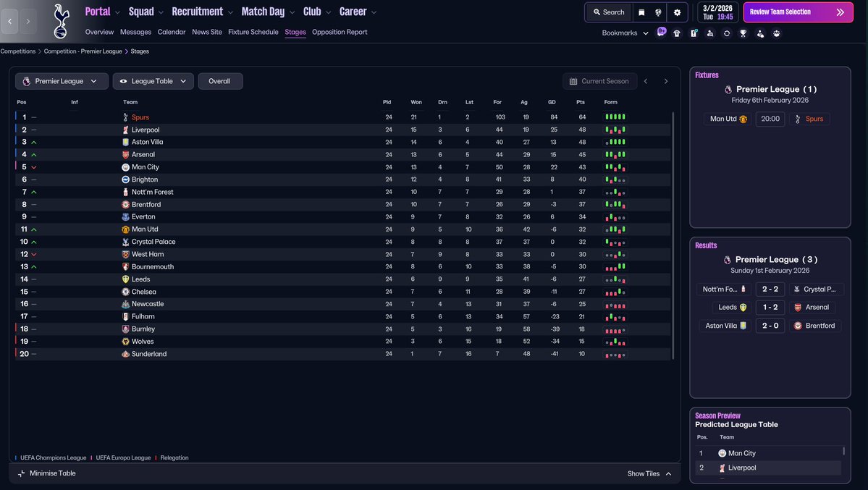The image size is (868, 490).
Task: Click the predicted table scrollbar
Action: [x=843, y=451]
